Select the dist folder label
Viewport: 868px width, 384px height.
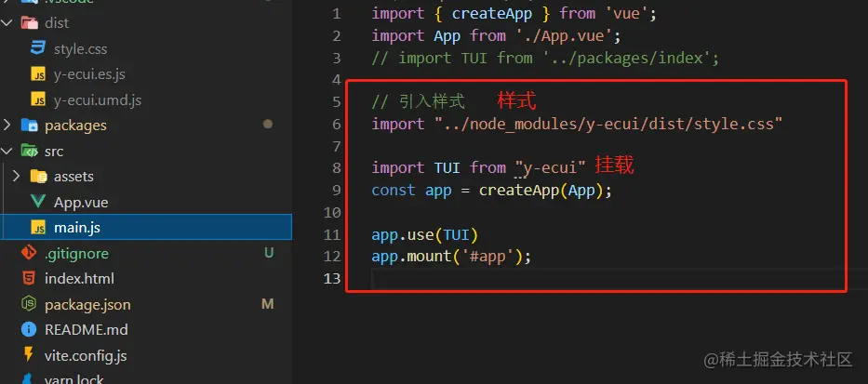(57, 23)
